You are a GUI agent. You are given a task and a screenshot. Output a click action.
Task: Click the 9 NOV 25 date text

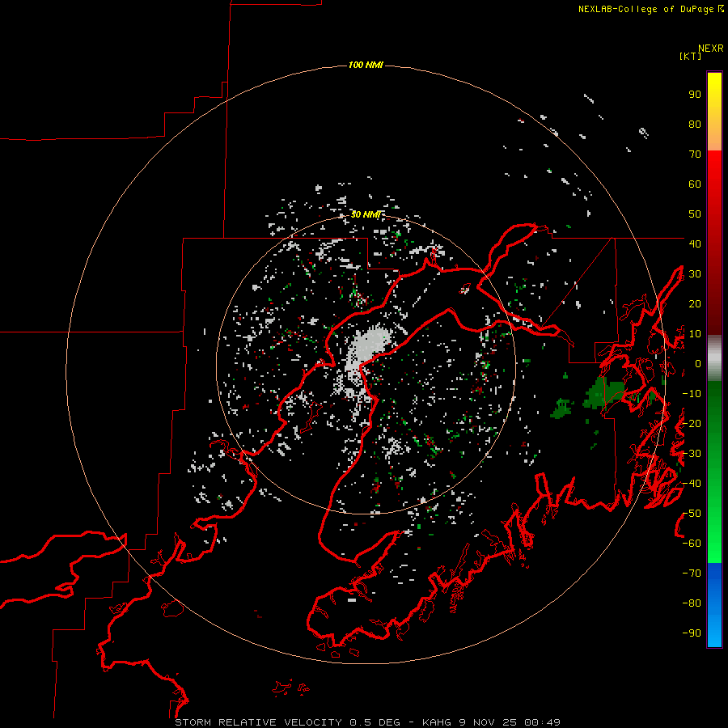click(x=488, y=722)
